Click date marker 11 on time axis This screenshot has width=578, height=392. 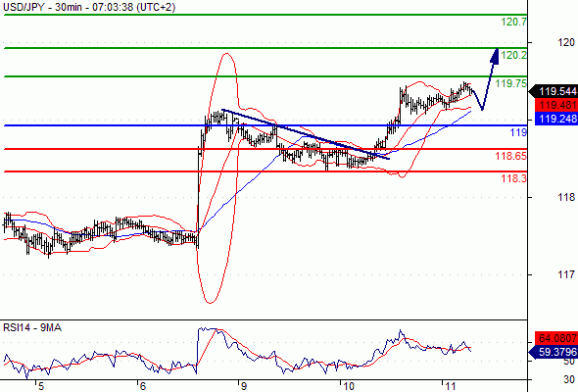(x=451, y=386)
